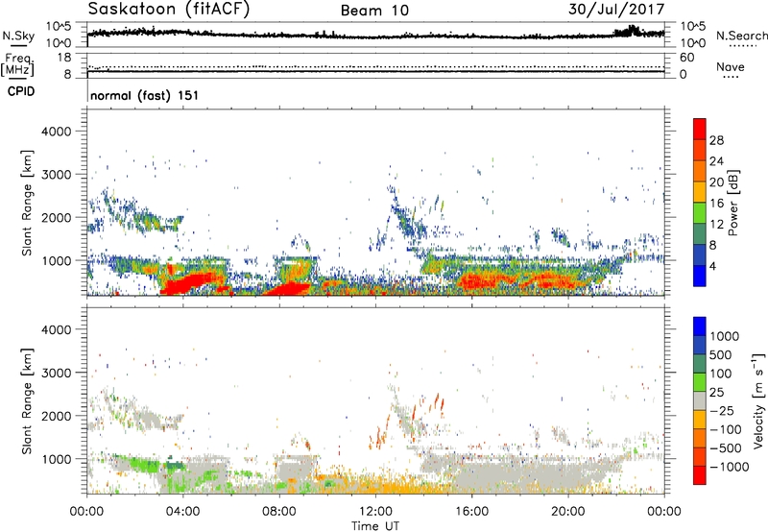Click the 1000 tick on Velocity colorbar

click(x=725, y=336)
